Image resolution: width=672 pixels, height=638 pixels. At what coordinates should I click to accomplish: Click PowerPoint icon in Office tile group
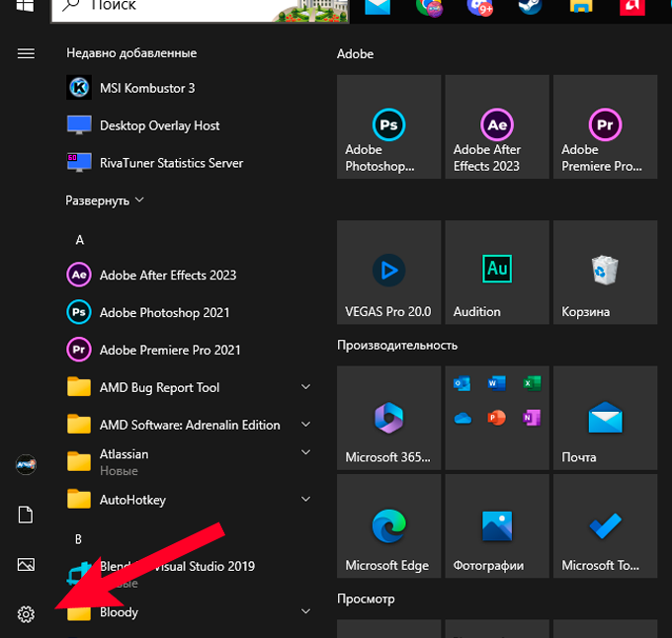[497, 418]
